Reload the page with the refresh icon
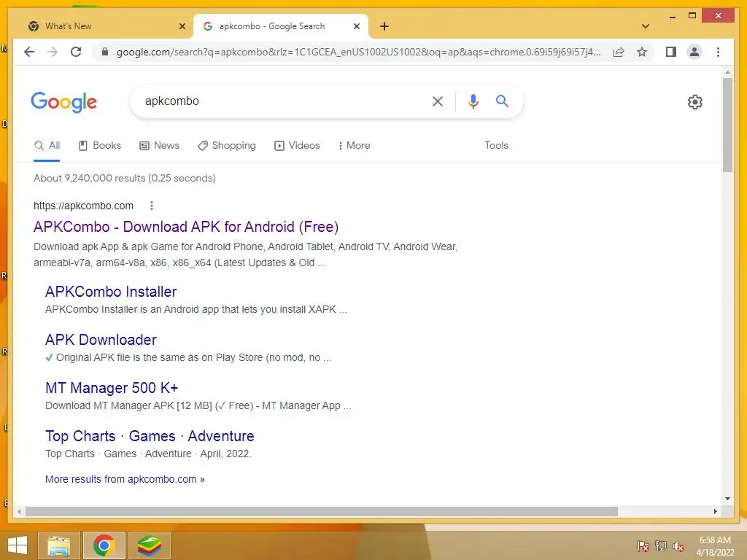This screenshot has height=560, width=747. pyautogui.click(x=76, y=52)
